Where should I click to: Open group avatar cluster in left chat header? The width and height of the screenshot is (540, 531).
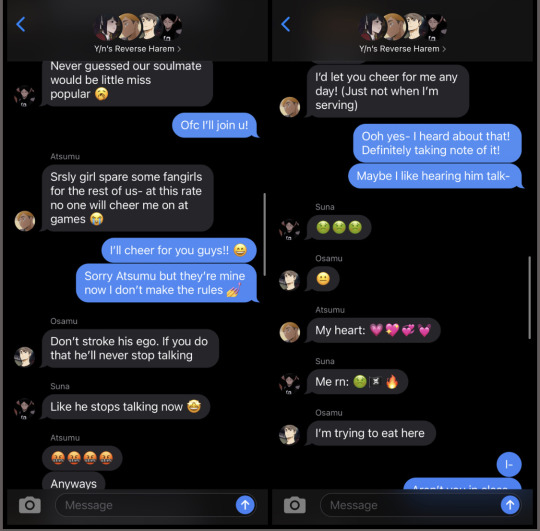tap(138, 27)
